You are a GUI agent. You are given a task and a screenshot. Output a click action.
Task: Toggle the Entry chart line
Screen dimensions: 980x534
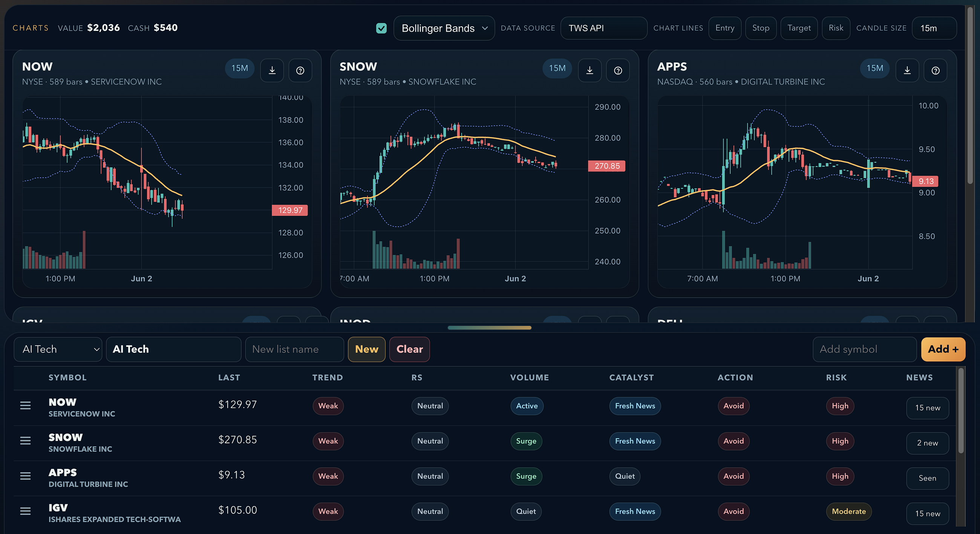tap(725, 28)
